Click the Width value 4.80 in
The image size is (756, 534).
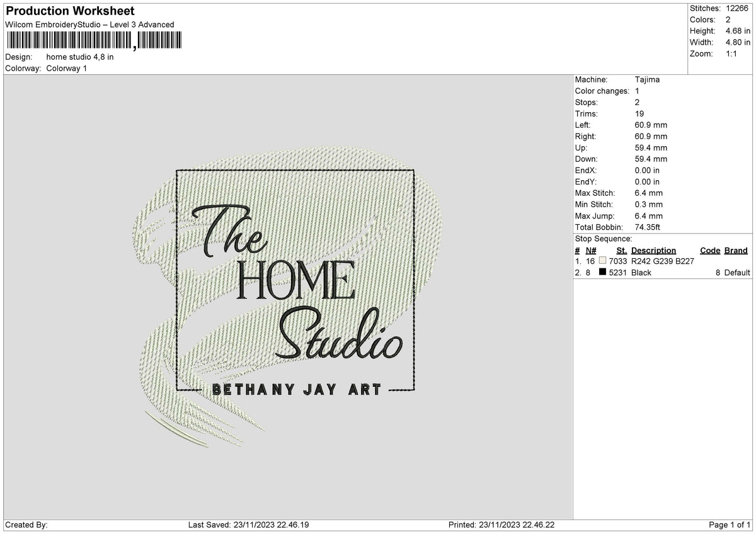pyautogui.click(x=739, y=42)
